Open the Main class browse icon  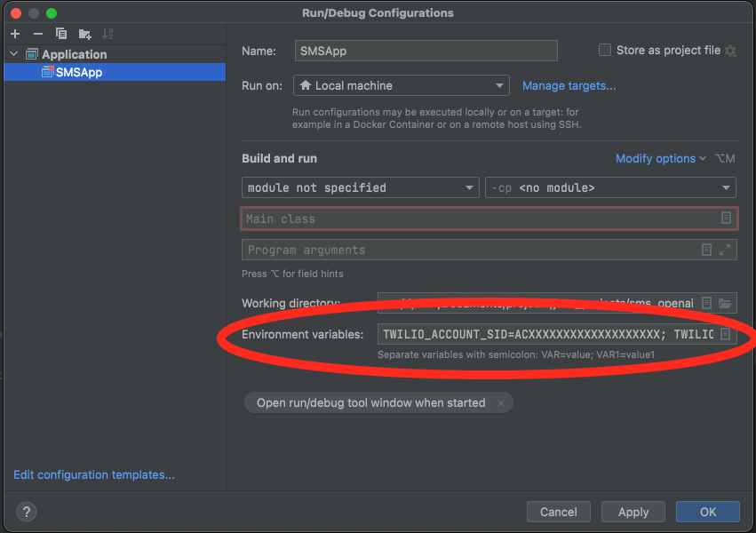725,218
